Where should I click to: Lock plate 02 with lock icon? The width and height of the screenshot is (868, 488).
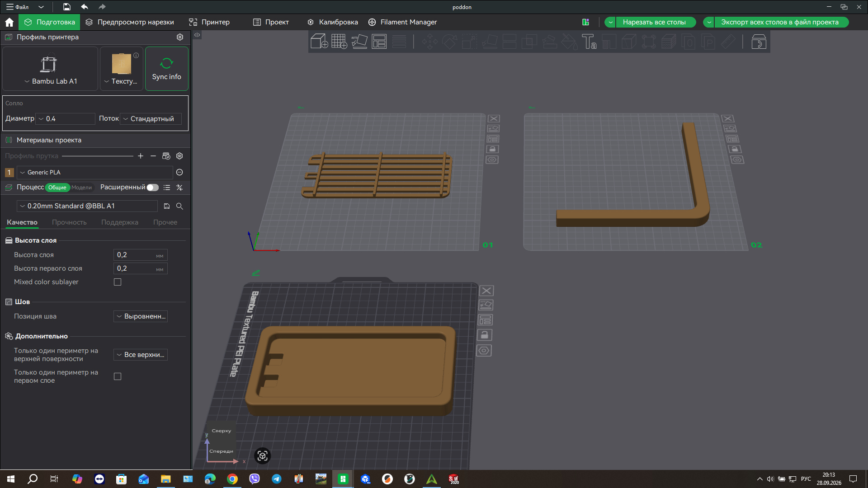(x=735, y=149)
